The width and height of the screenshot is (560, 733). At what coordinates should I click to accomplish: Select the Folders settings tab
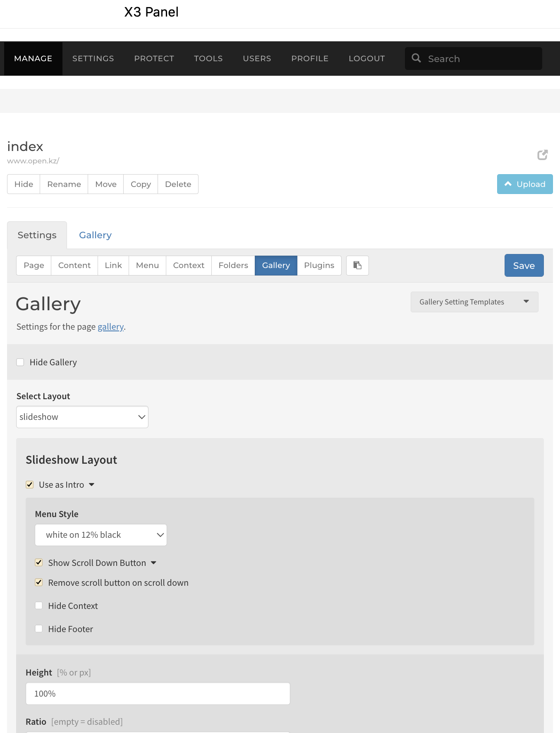(x=233, y=265)
